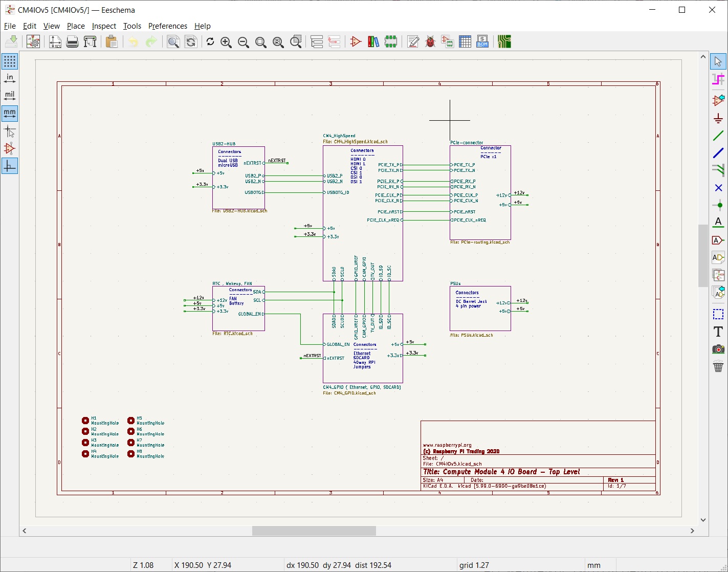Open the sheet hierarchy navigator
This screenshot has width=728, height=572.
317,41
